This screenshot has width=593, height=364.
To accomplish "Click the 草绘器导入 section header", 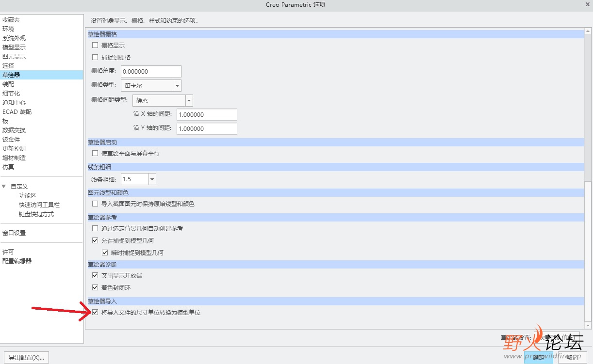I will (335, 301).
